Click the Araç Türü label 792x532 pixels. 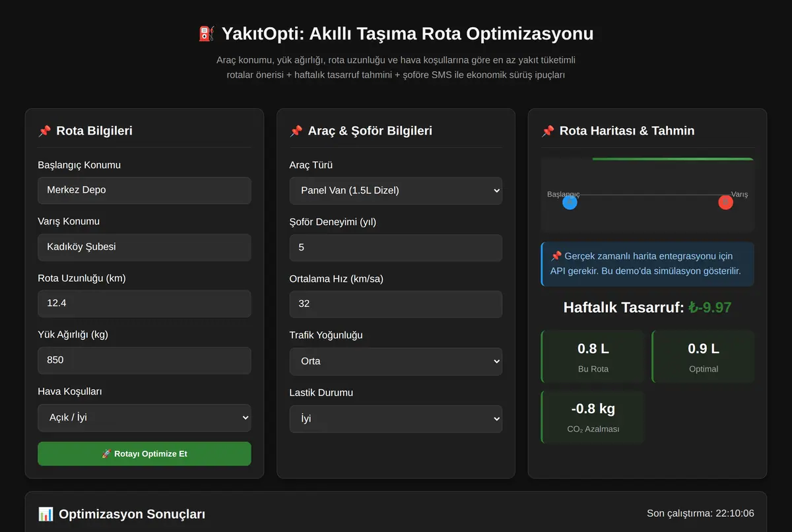(311, 165)
